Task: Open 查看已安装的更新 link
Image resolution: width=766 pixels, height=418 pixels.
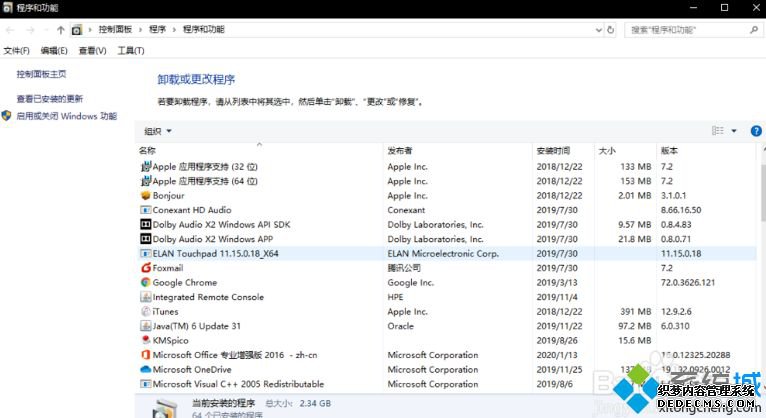Action: click(49, 99)
